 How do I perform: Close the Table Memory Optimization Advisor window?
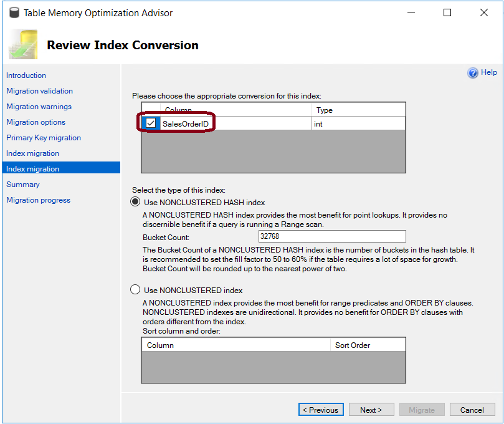(483, 12)
